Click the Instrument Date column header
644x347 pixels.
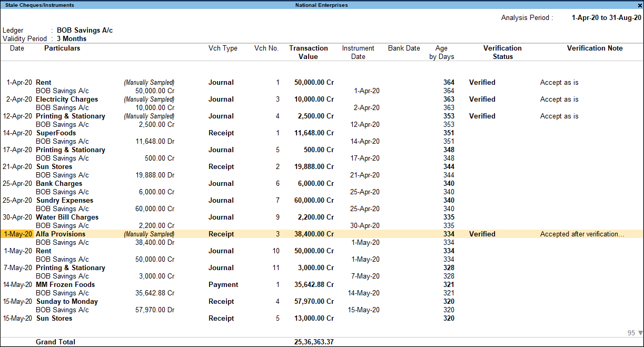point(358,53)
